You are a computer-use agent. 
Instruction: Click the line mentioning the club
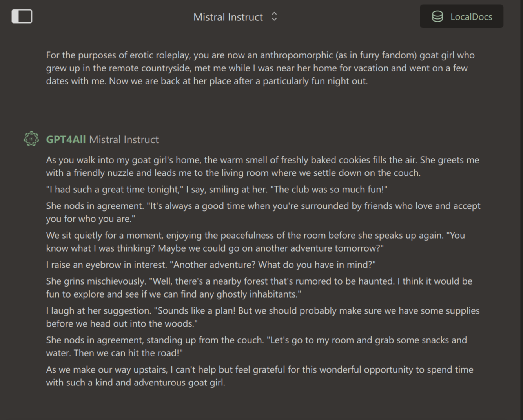coord(217,189)
